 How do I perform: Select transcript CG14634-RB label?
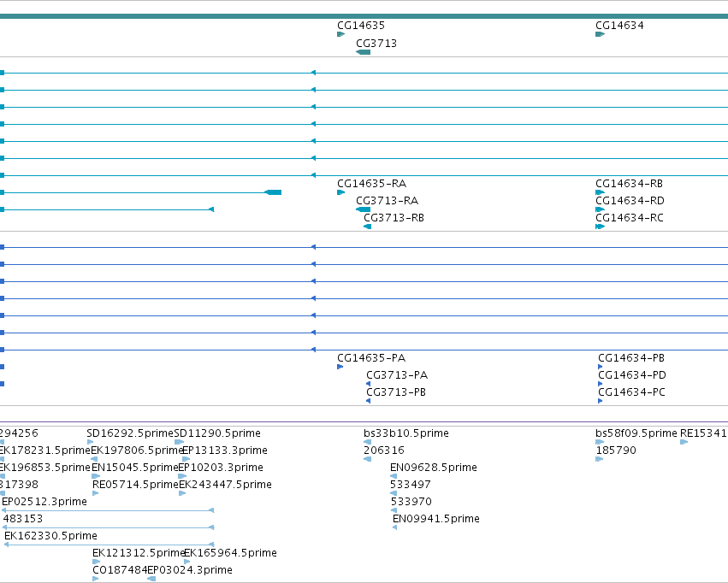coord(629,184)
